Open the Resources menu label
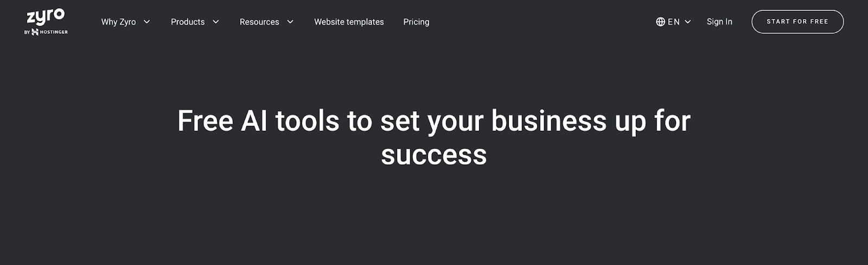Viewport: 868px width, 265px height. 259,22
